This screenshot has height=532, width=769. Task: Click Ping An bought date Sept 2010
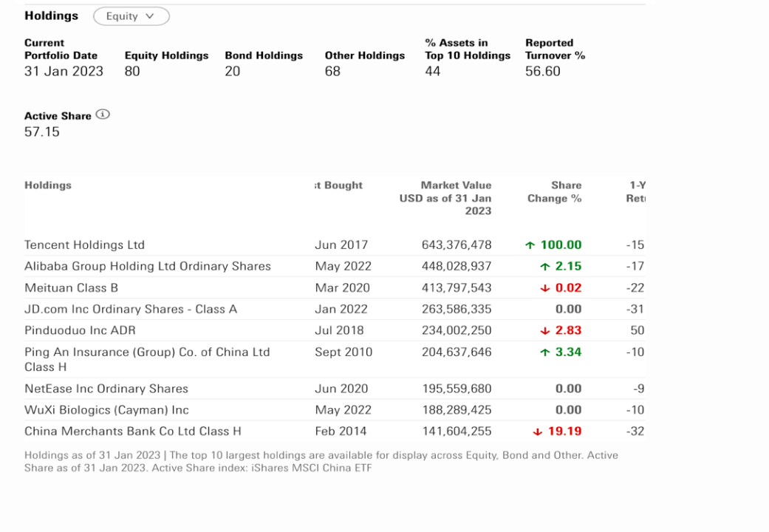344,352
